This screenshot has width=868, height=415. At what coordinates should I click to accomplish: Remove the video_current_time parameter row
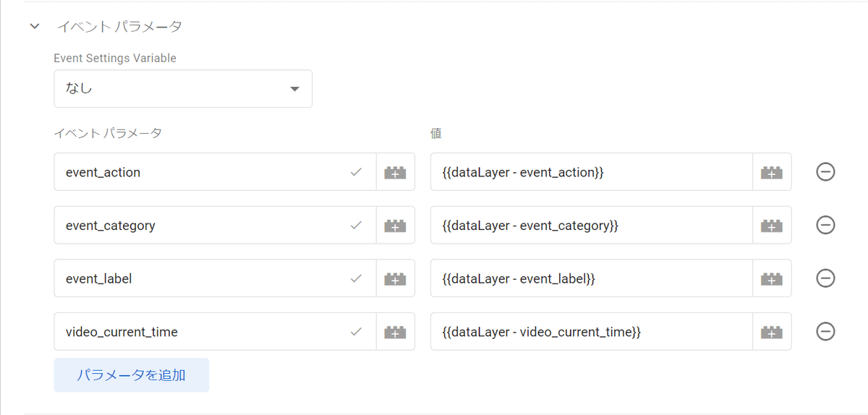click(x=825, y=332)
